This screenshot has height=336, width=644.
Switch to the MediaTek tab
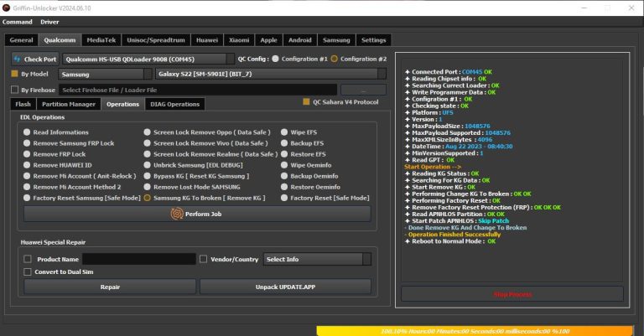pos(101,39)
